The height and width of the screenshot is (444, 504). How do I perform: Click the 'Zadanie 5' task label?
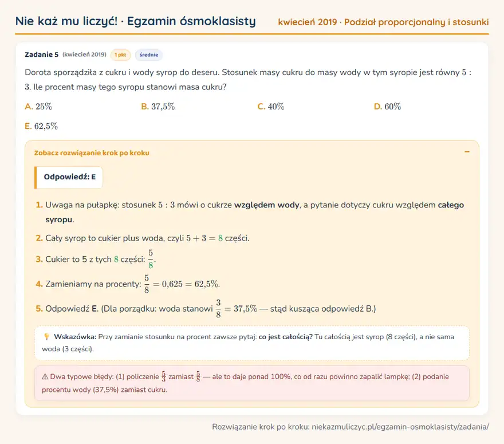coord(41,54)
